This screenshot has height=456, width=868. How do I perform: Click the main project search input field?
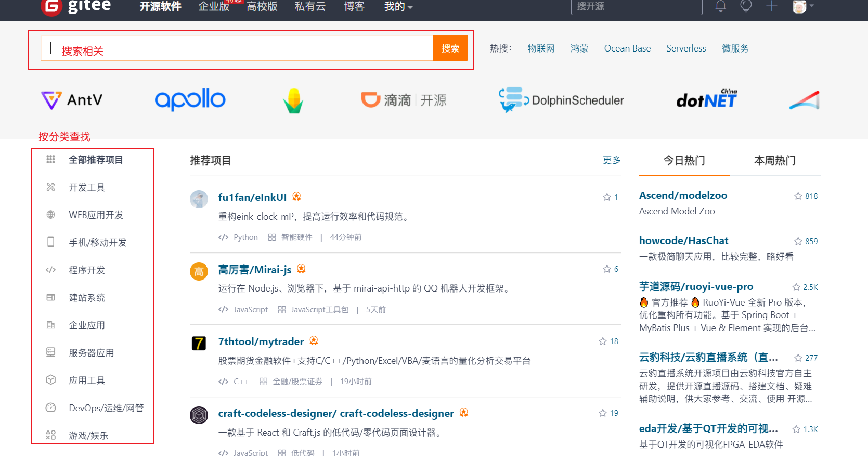click(x=237, y=48)
